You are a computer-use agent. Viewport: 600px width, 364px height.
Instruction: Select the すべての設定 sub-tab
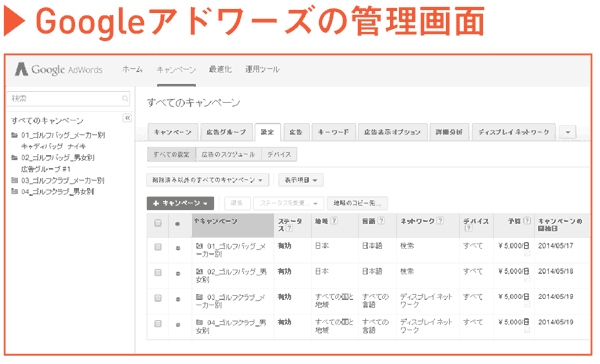click(x=171, y=155)
